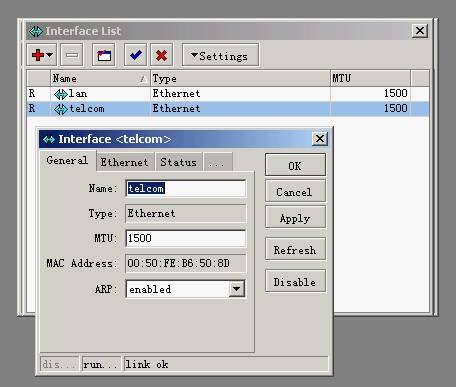Open the Settings dropdown menu
This screenshot has width=456, height=387.
click(x=220, y=55)
